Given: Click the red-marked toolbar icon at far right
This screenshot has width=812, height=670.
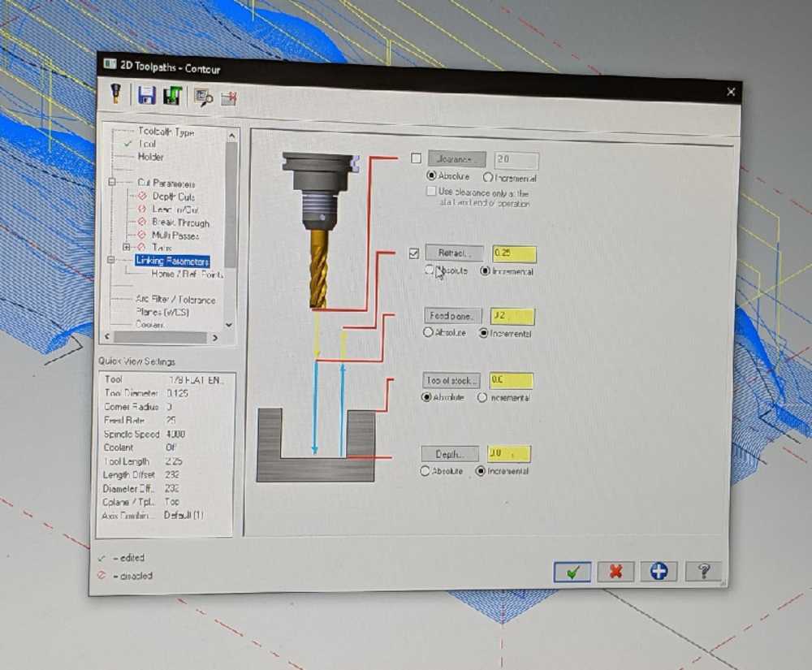Looking at the screenshot, I should tap(228, 98).
